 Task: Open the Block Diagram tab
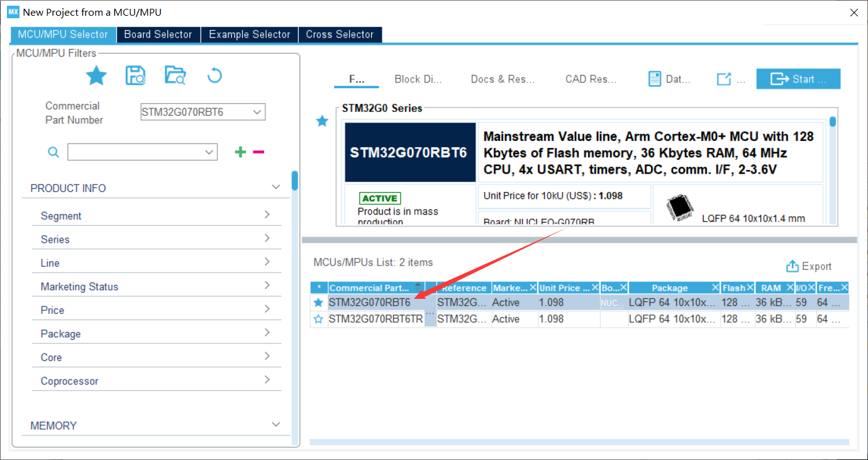click(418, 79)
